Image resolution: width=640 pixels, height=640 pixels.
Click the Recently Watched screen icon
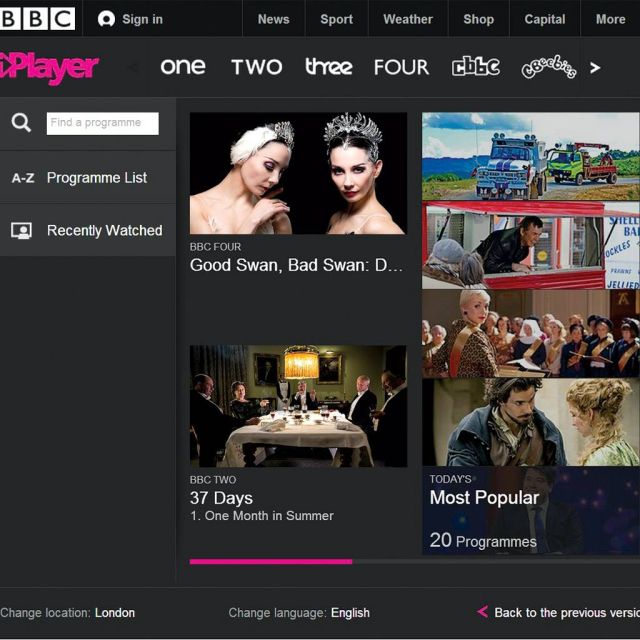[x=21, y=231]
